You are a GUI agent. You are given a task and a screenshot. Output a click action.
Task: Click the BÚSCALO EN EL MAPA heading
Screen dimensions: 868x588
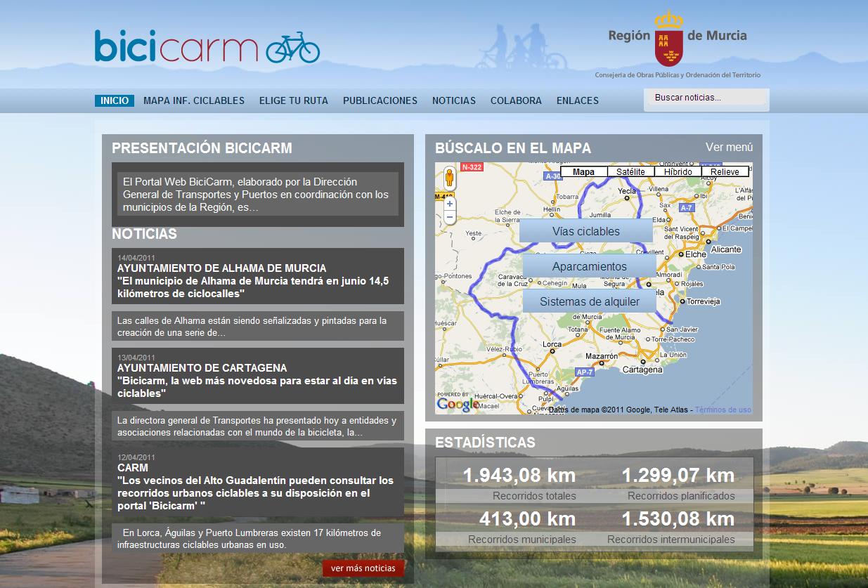click(513, 148)
